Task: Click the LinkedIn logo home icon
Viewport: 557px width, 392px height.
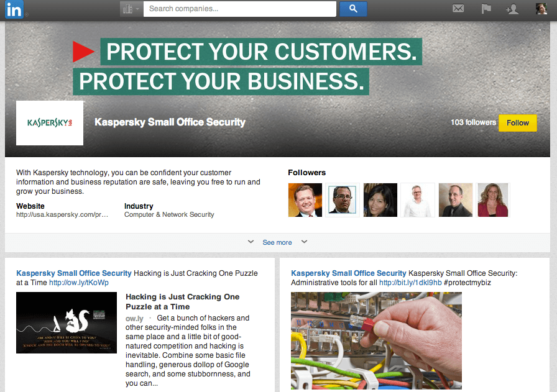Action: pyautogui.click(x=14, y=9)
